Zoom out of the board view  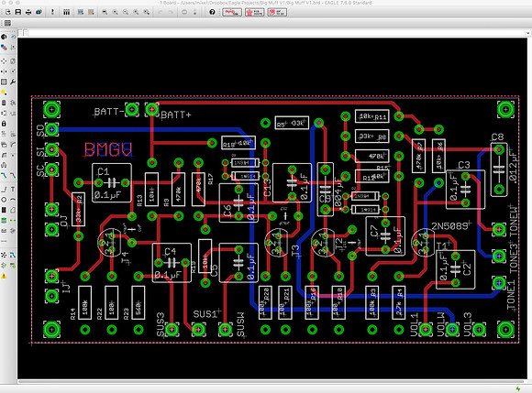(x=126, y=12)
